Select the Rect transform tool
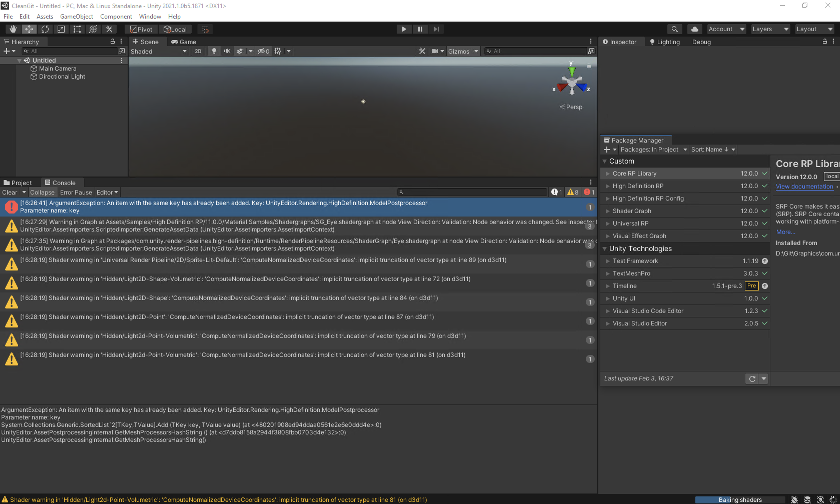Image resolution: width=840 pixels, height=504 pixels. tap(77, 29)
